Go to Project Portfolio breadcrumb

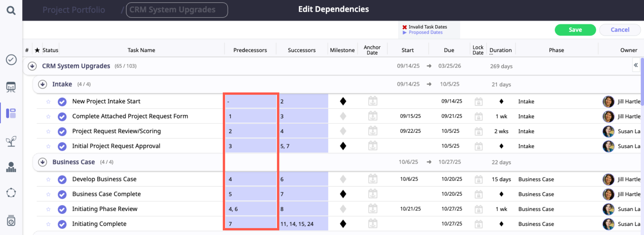[73, 10]
